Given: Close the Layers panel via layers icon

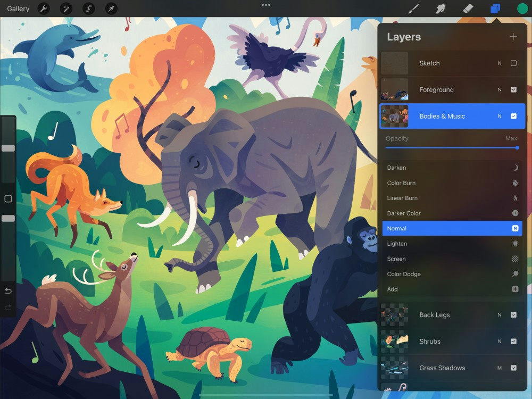Looking at the screenshot, I should coord(495,9).
